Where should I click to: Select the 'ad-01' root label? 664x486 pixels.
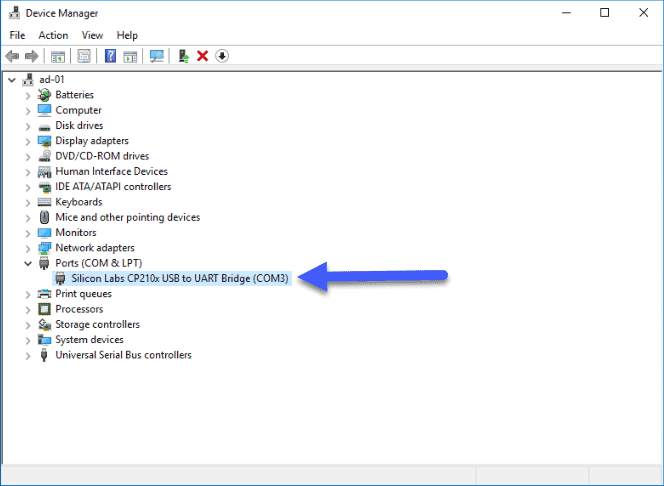tap(52, 80)
